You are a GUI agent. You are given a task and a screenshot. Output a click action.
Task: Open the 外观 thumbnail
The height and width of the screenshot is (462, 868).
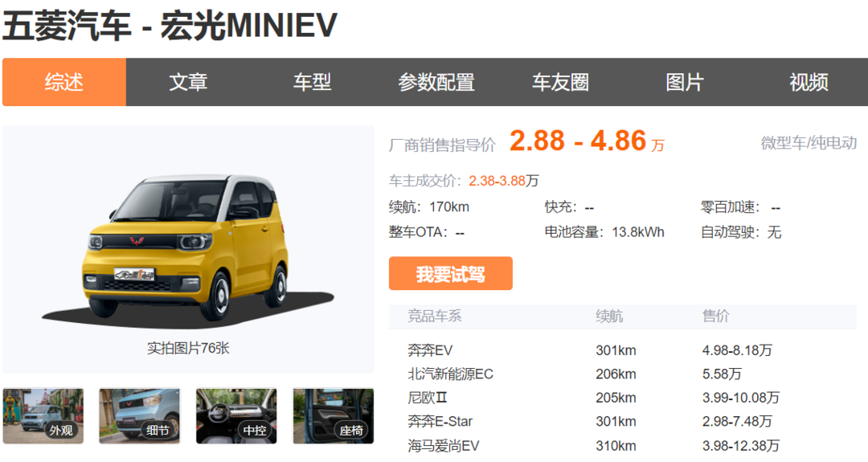pos(43,416)
